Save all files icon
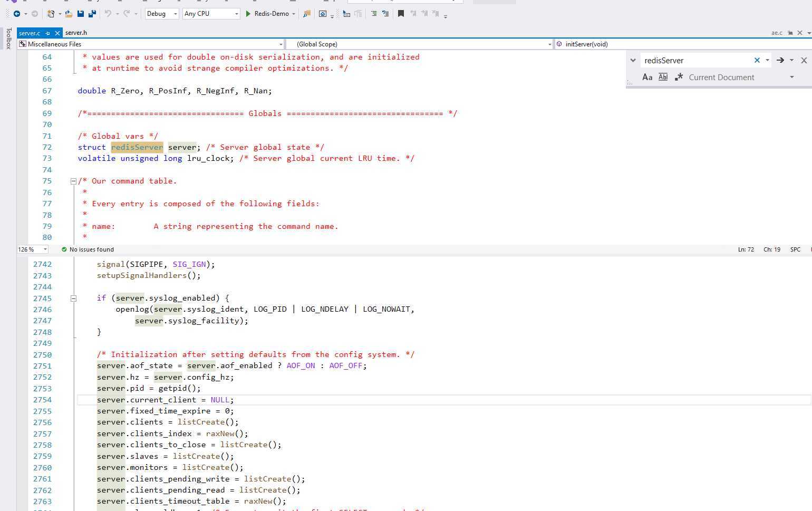 pyautogui.click(x=92, y=14)
